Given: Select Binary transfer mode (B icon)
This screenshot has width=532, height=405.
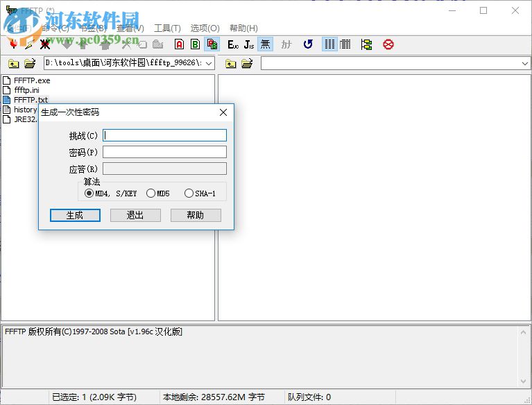Looking at the screenshot, I should click(x=195, y=44).
